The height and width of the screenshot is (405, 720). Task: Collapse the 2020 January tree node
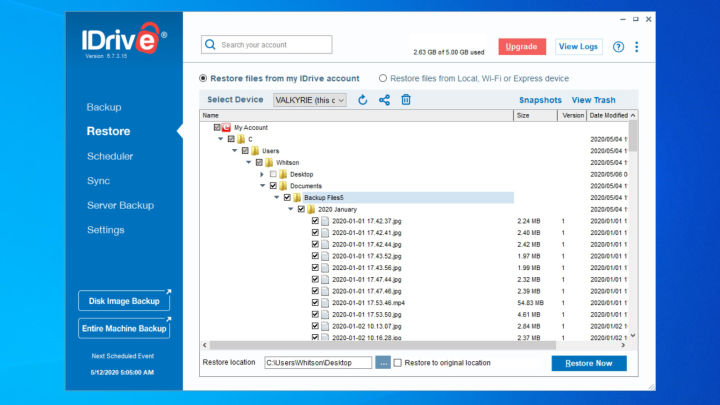click(291, 209)
